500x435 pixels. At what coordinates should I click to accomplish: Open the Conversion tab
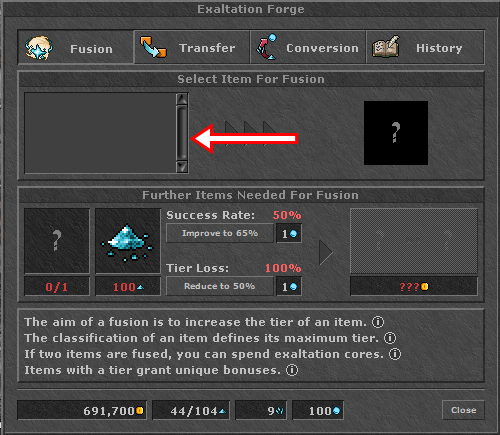pyautogui.click(x=308, y=47)
